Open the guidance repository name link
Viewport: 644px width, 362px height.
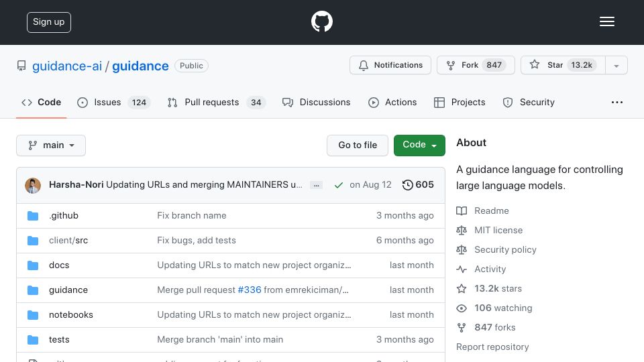pyautogui.click(x=140, y=66)
